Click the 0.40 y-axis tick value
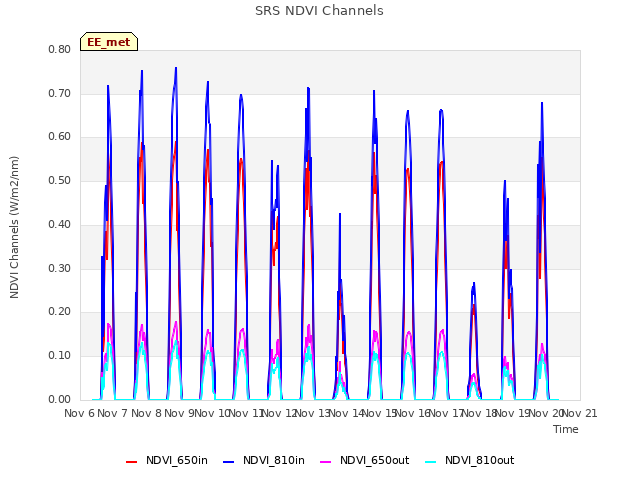 pyautogui.click(x=60, y=224)
